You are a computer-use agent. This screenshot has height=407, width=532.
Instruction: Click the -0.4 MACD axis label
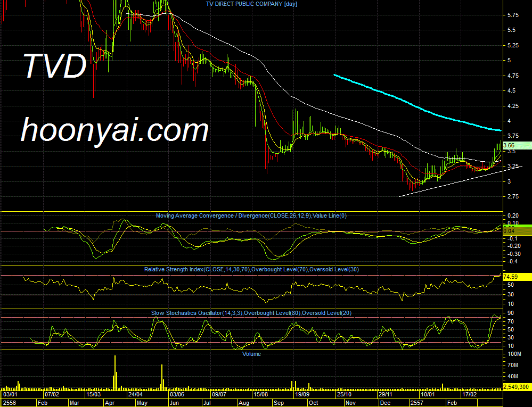[x=513, y=262]
